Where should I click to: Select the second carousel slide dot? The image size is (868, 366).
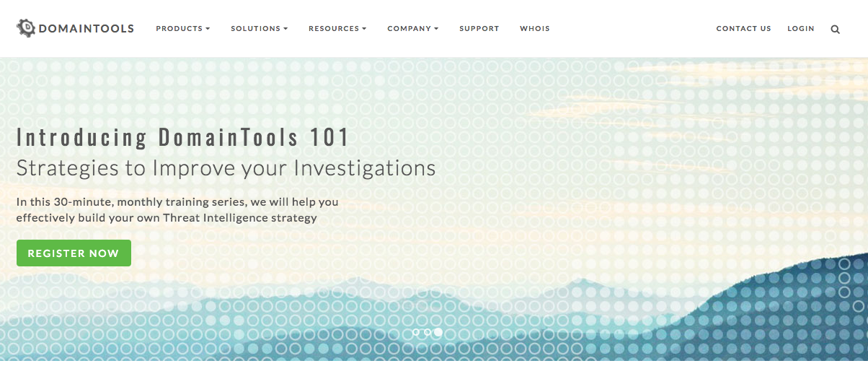(427, 333)
